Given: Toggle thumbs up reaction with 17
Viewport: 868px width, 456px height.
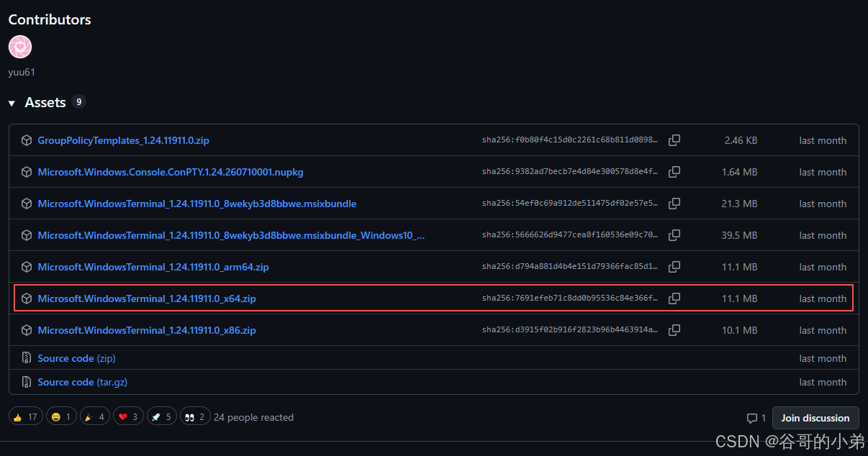Looking at the screenshot, I should pos(25,417).
